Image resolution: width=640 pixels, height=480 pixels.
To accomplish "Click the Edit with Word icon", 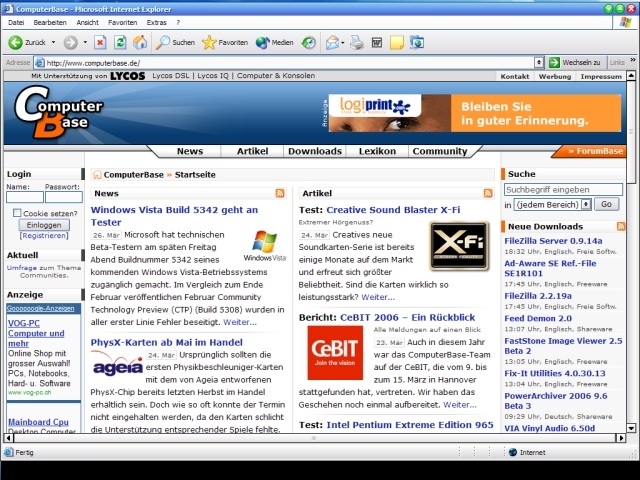I will click(x=377, y=42).
